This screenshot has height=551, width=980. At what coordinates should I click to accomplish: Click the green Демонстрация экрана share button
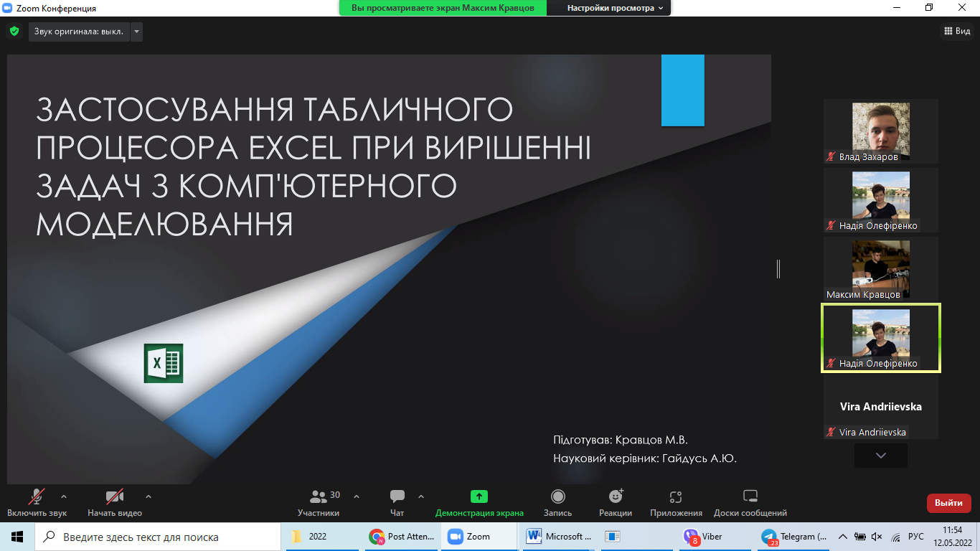(479, 502)
